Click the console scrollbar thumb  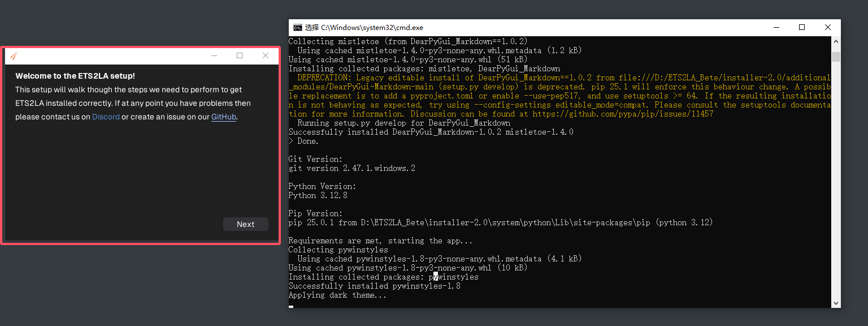(x=836, y=57)
